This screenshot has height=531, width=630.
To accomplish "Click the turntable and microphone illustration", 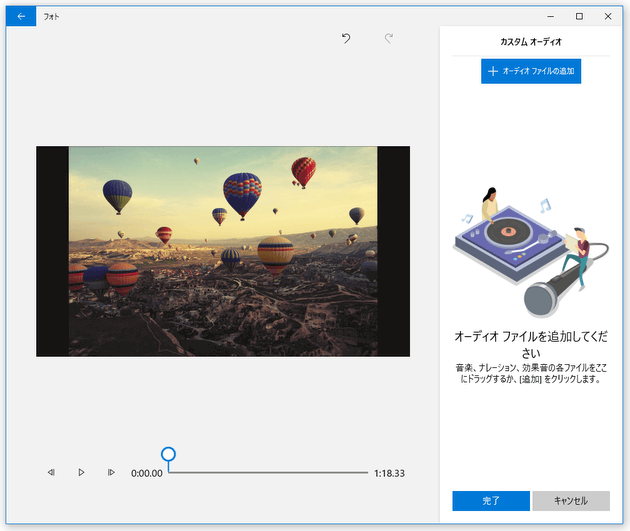I will tap(530, 250).
